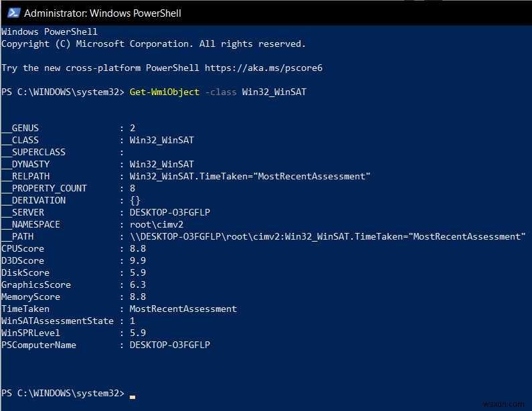The image size is (532, 411).
Task: Click the TimeTaken value MostRecentAssessment
Action: [x=183, y=309]
